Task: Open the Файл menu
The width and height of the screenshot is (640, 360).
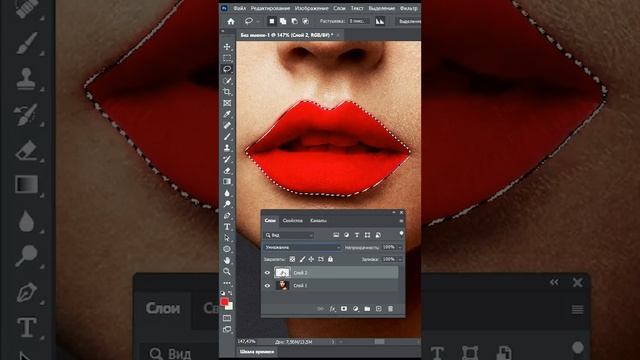Action: [240, 8]
